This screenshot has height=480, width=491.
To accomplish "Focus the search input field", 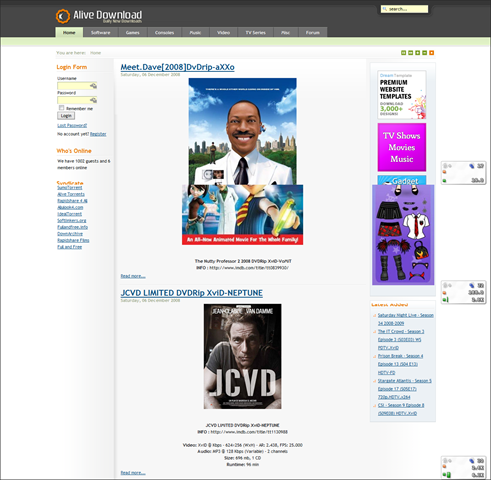I will pyautogui.click(x=404, y=9).
